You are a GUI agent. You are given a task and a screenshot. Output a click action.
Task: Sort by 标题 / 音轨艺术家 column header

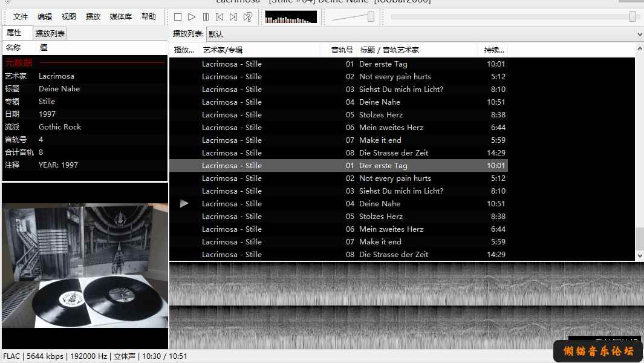[417, 50]
